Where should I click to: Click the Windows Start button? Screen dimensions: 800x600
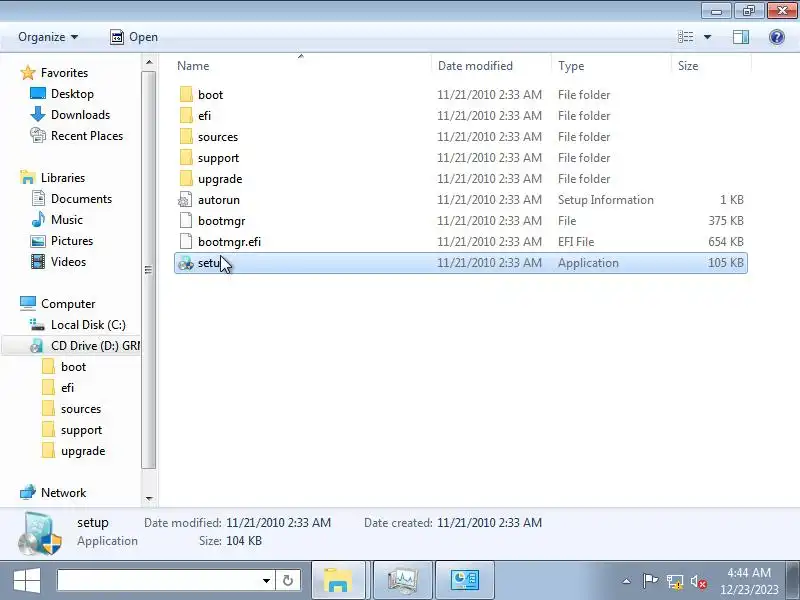pyautogui.click(x=27, y=580)
